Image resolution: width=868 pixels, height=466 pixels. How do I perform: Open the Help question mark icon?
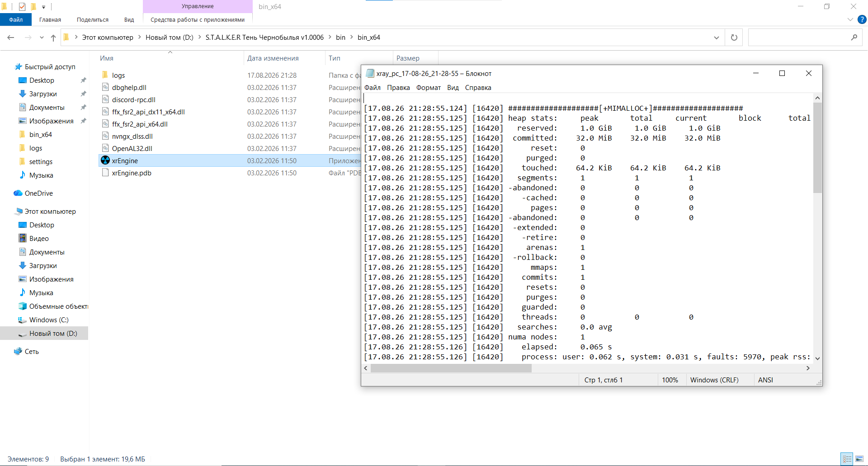point(862,19)
